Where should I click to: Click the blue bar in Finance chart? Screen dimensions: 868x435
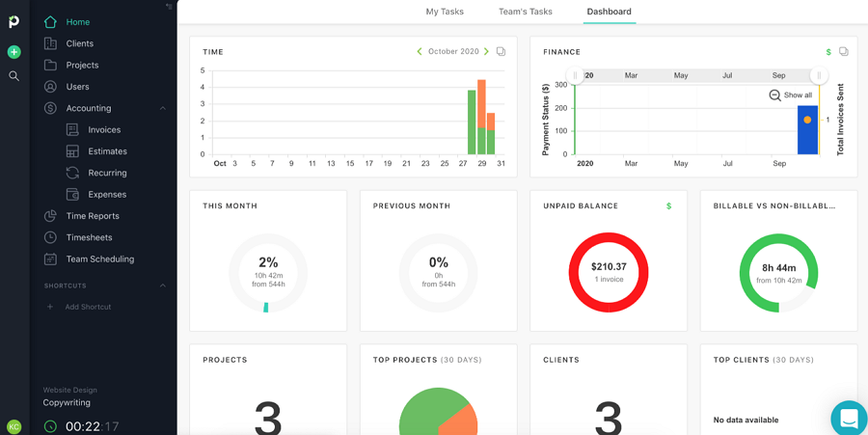(x=807, y=130)
